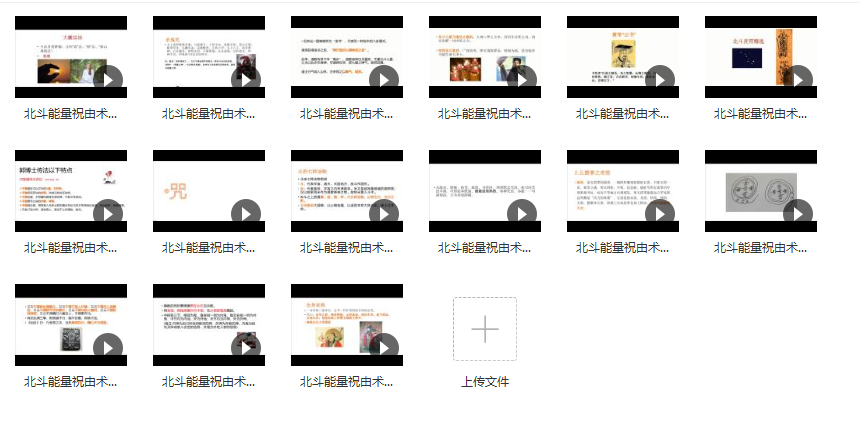
Task: Click the plus icon to upload a file
Action: click(484, 328)
